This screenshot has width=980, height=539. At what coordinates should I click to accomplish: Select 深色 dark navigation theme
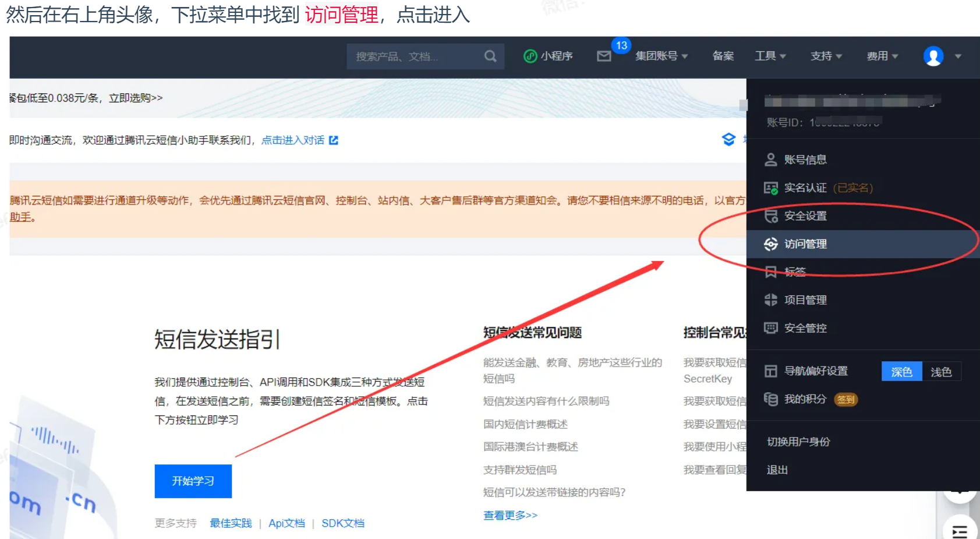pyautogui.click(x=901, y=372)
